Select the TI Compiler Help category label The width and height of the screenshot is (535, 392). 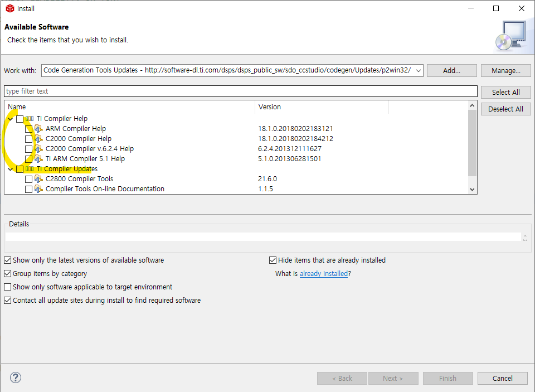click(x=62, y=118)
